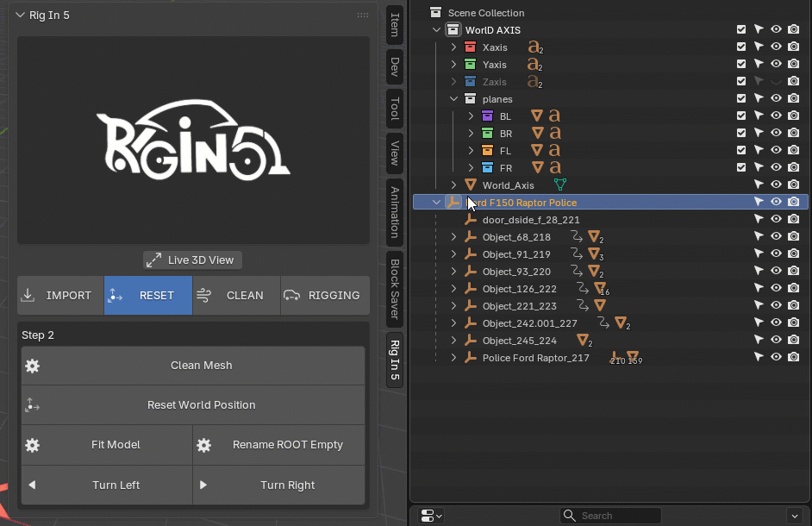Click the World_Axis green mesh data icon
Viewport: 812px width, 526px height.
559,185
